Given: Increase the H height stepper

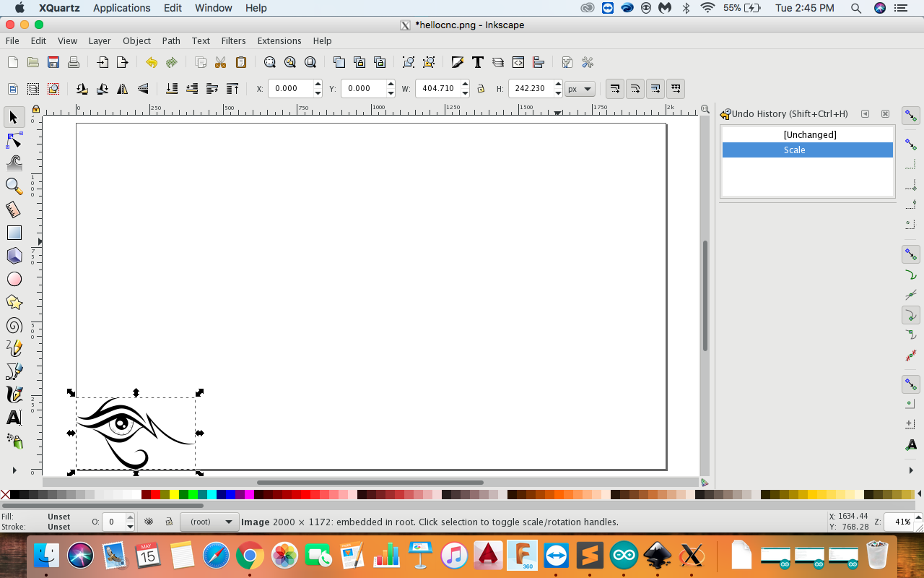Looking at the screenshot, I should pyautogui.click(x=558, y=85).
